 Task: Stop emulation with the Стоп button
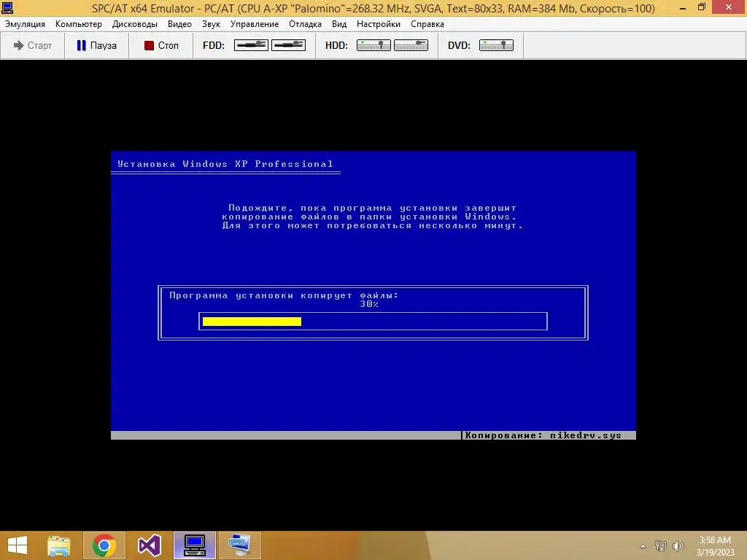click(161, 45)
